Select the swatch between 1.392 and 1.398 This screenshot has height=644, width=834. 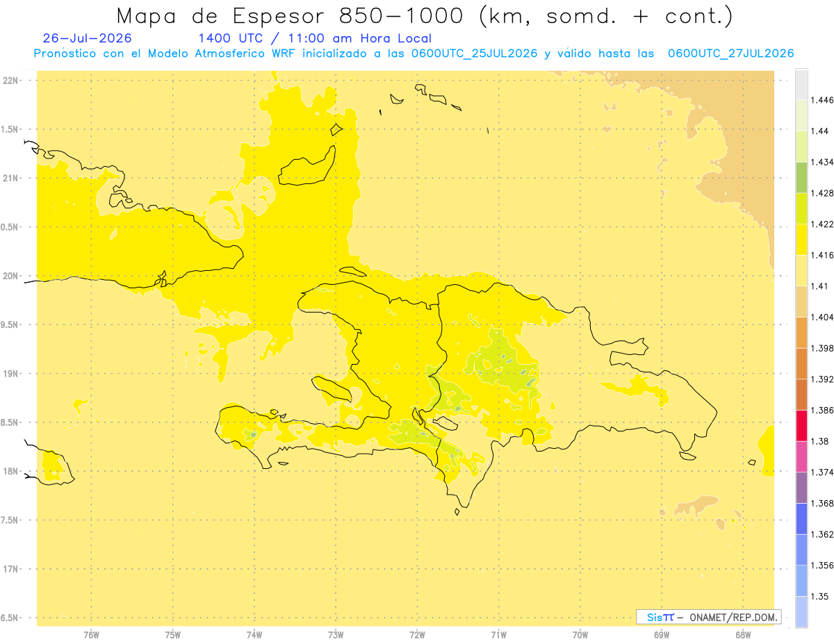(802, 363)
